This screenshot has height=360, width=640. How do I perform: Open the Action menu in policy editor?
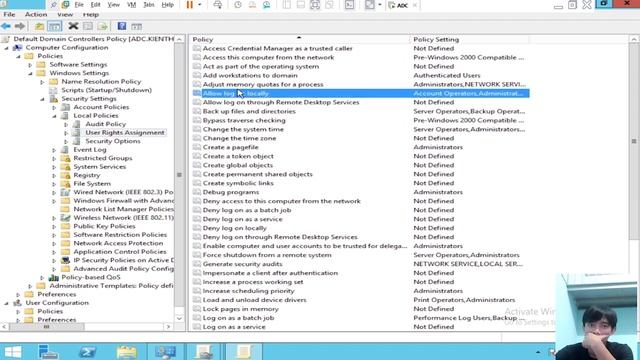pyautogui.click(x=36, y=14)
